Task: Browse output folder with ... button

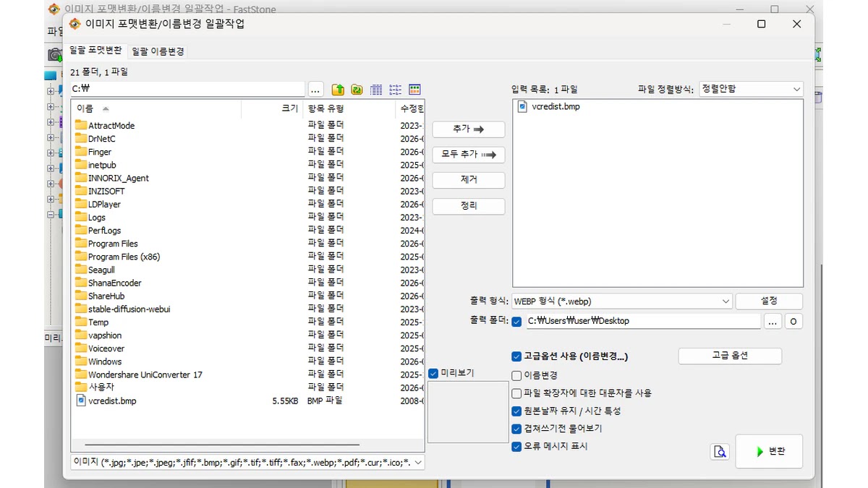Action: click(x=773, y=322)
